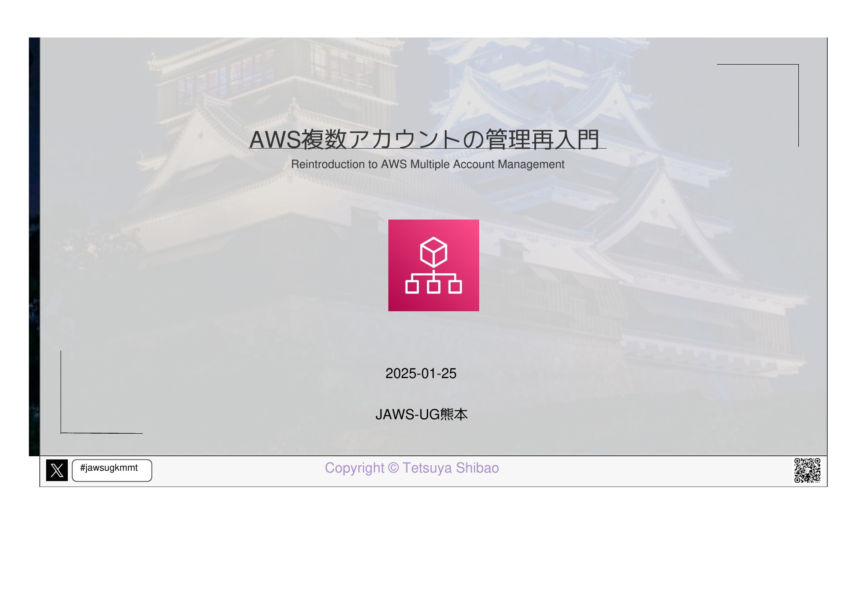Select the #jawsugkmmt hashtag box
This screenshot has height=613, width=868.
[x=112, y=470]
